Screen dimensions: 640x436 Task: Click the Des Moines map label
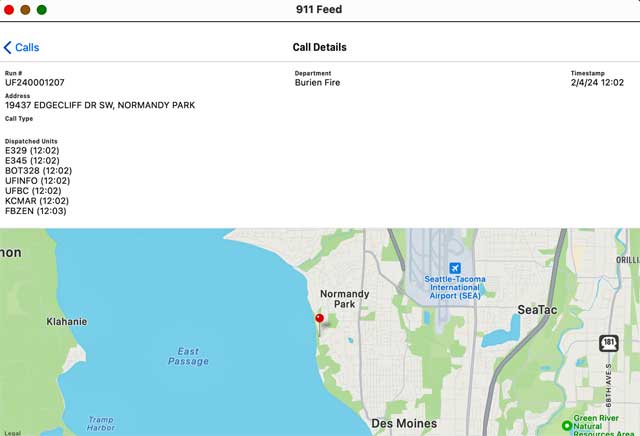click(x=404, y=424)
